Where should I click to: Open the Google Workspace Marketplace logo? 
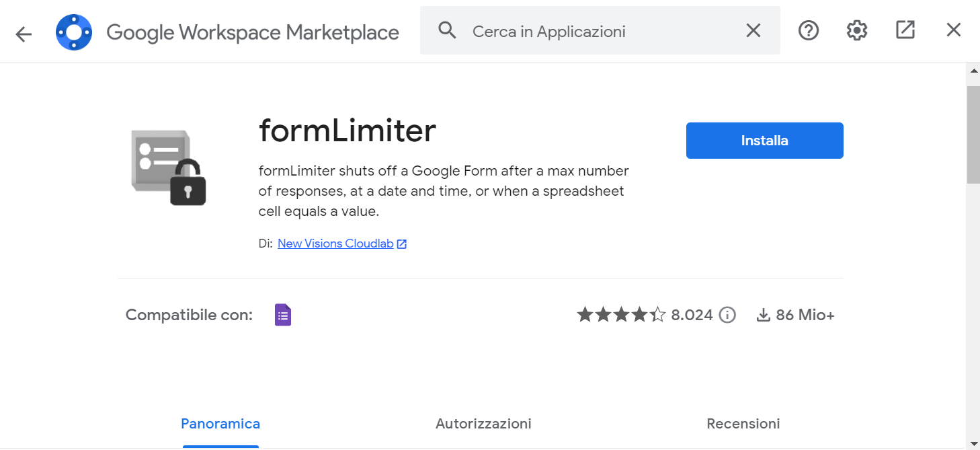[x=74, y=32]
